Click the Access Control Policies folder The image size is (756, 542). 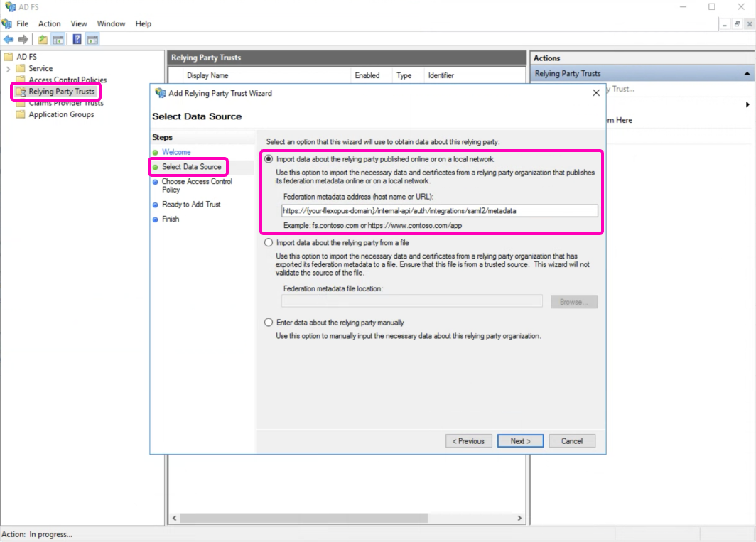tap(67, 80)
